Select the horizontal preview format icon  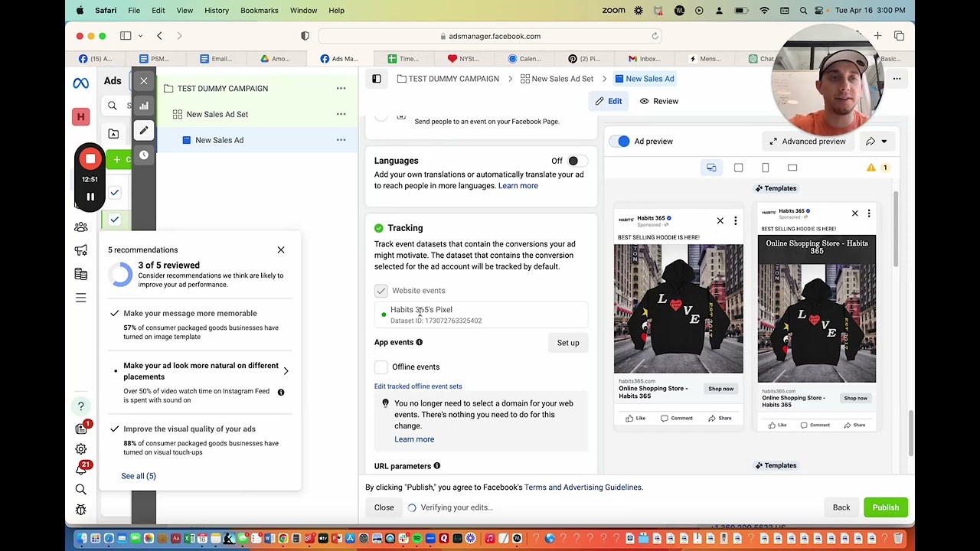792,168
